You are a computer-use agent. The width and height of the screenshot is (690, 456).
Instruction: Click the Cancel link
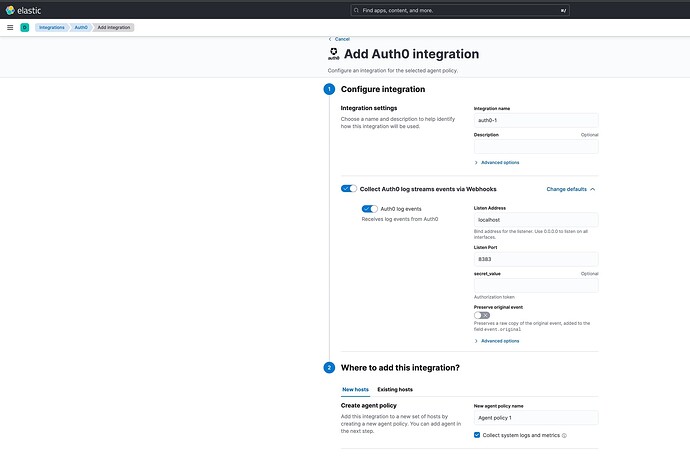pos(340,38)
